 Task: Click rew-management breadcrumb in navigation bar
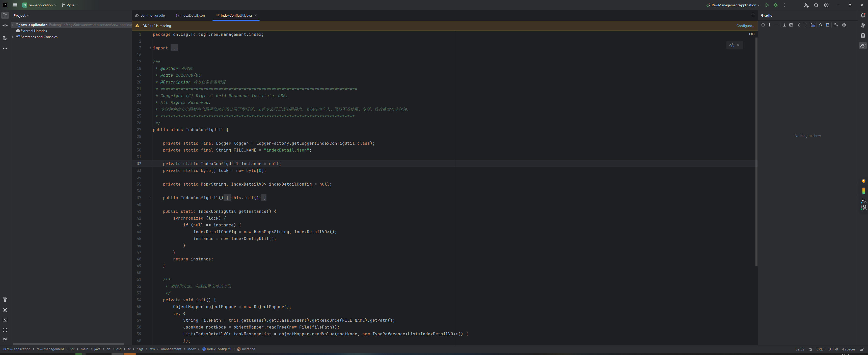(50, 349)
